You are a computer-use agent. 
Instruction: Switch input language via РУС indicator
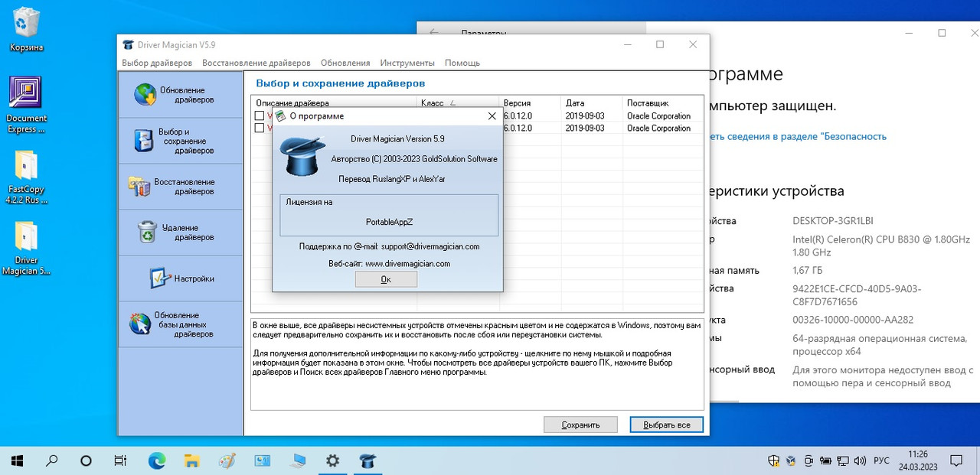point(881,461)
